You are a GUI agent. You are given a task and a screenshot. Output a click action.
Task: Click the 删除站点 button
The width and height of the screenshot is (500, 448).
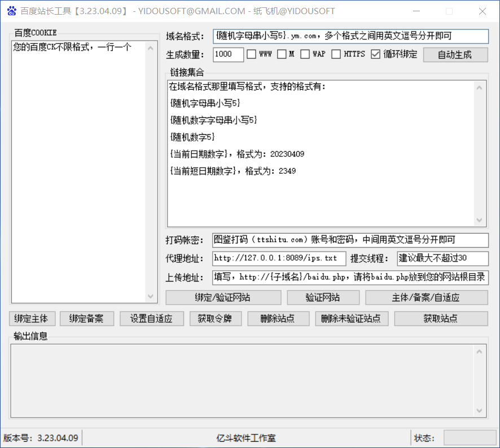(x=278, y=319)
